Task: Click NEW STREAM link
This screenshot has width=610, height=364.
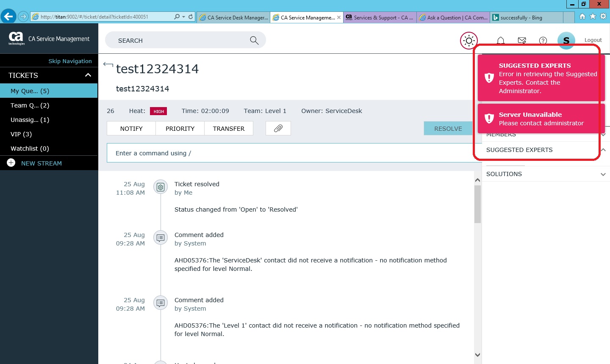Action: pos(42,163)
